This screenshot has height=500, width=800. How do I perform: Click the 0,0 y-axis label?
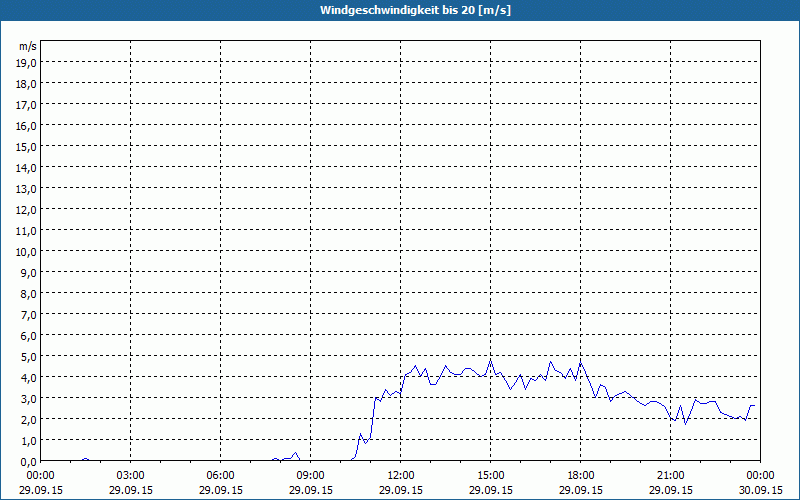(x=29, y=462)
